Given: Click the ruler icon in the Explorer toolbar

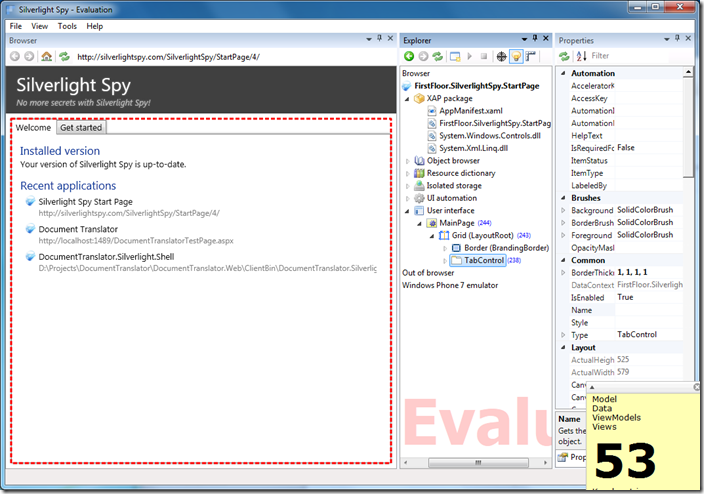Looking at the screenshot, I should 531,56.
